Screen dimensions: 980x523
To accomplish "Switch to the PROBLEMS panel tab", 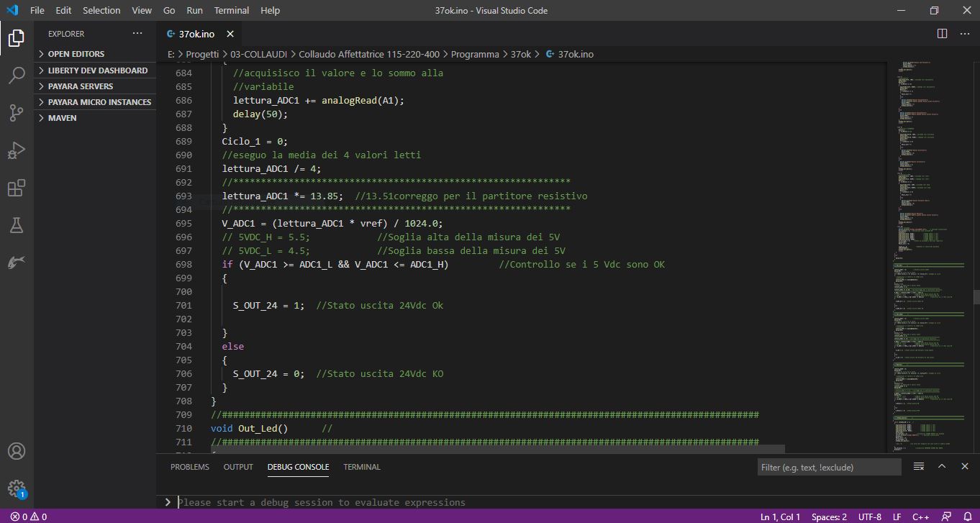I will click(x=190, y=467).
